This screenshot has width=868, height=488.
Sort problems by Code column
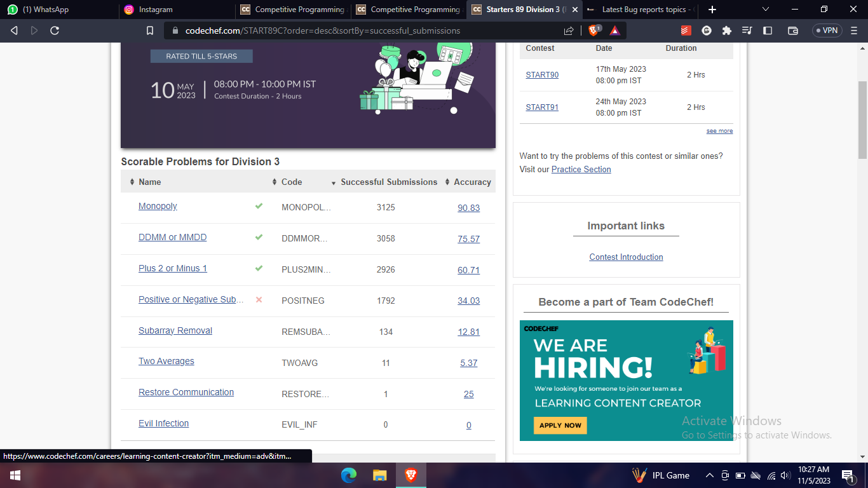pyautogui.click(x=287, y=182)
